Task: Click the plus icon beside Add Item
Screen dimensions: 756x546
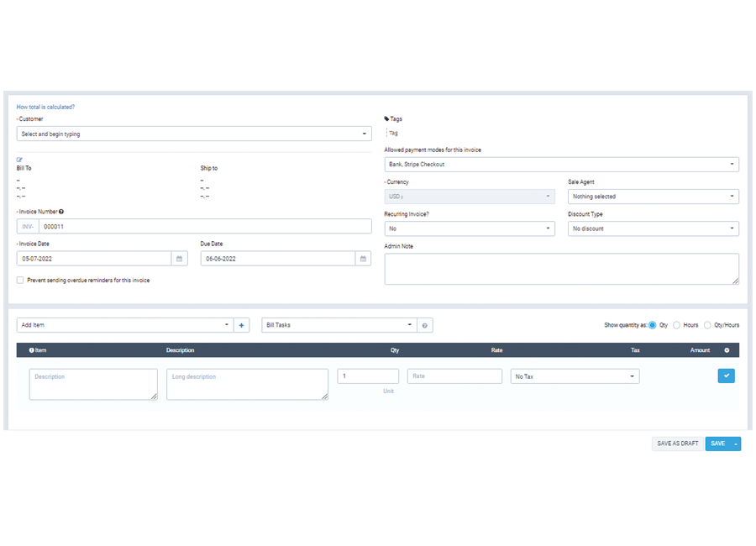Action: click(241, 325)
